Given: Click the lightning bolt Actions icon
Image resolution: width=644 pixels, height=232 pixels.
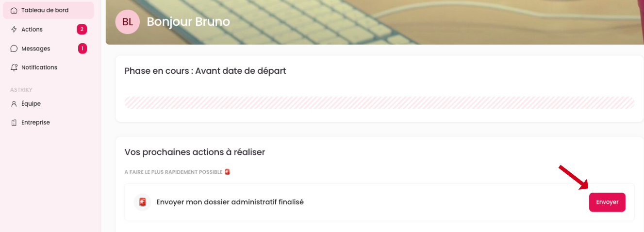Looking at the screenshot, I should pyautogui.click(x=14, y=30).
